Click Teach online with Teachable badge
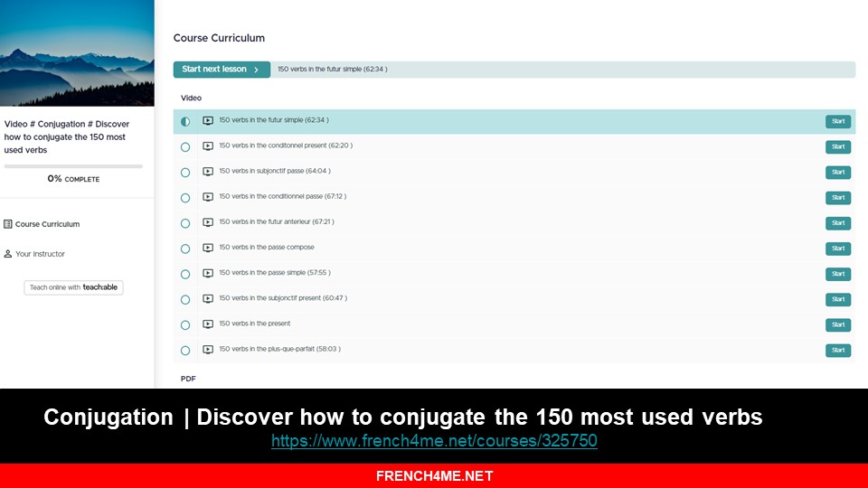Screen dimensions: 868x488 [73, 287]
